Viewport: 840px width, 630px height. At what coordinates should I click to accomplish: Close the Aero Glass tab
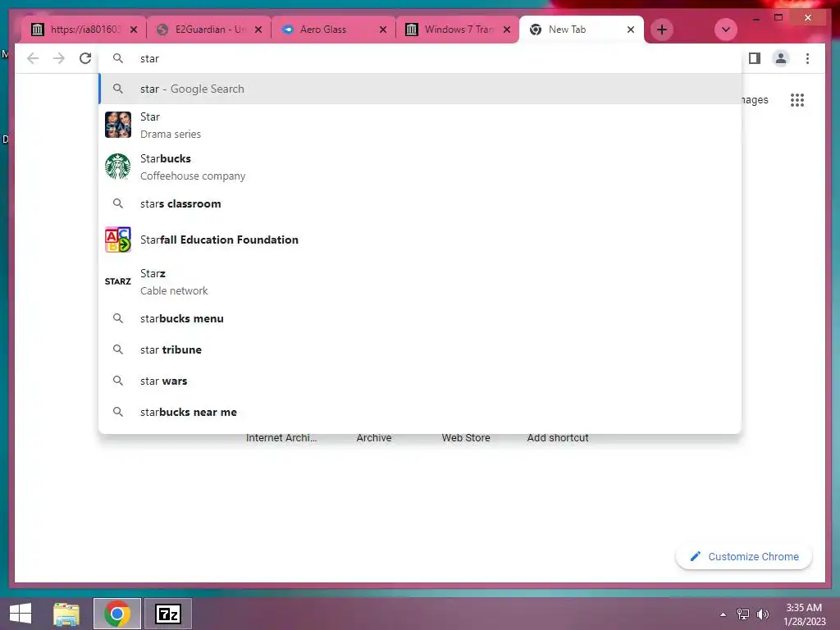coord(383,30)
